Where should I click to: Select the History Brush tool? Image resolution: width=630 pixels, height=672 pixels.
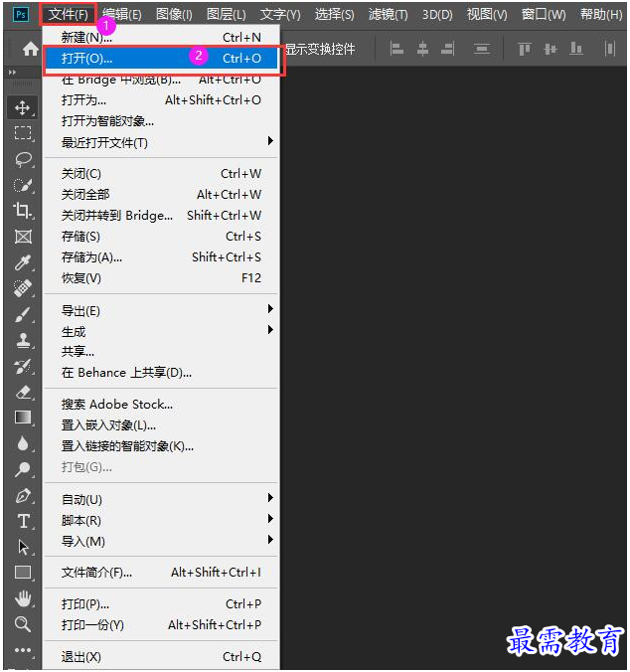[23, 366]
